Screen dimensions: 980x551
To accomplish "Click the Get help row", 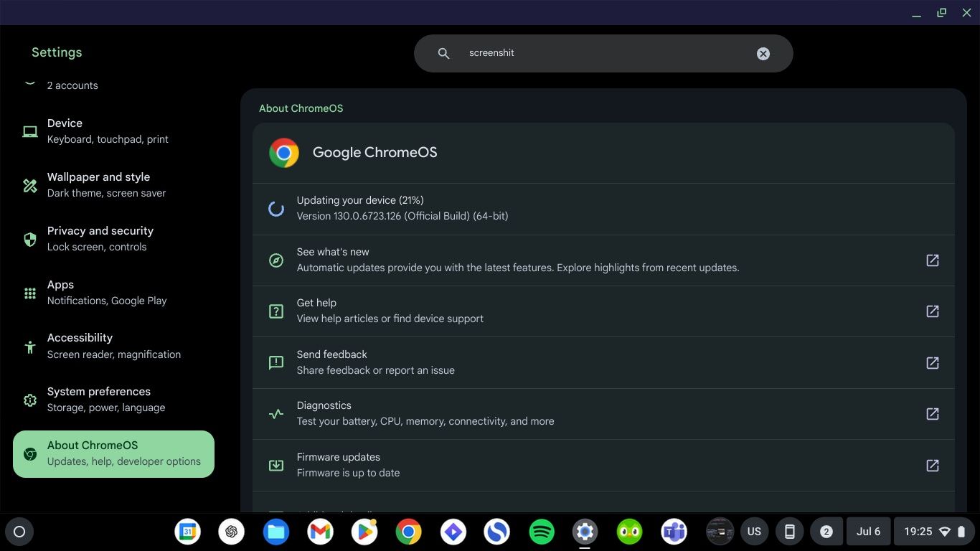I will tap(603, 311).
